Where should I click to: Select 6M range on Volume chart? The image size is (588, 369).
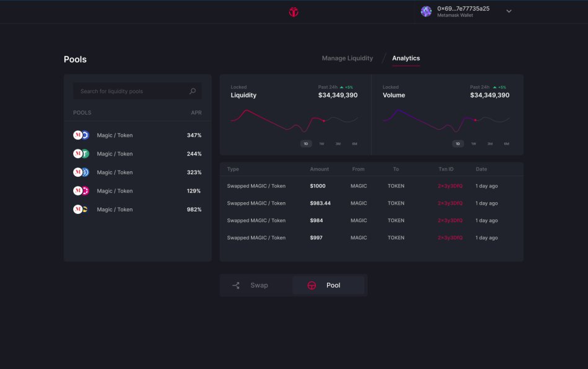click(x=507, y=144)
